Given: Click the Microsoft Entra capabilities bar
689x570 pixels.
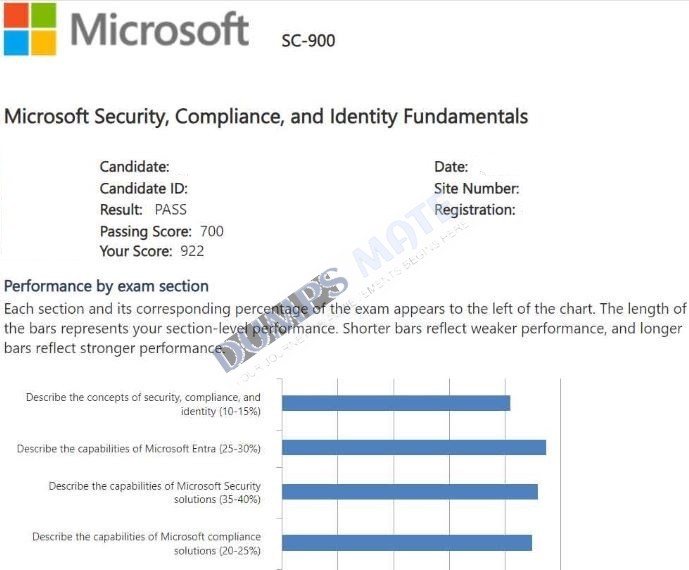Looking at the screenshot, I should coord(414,447).
